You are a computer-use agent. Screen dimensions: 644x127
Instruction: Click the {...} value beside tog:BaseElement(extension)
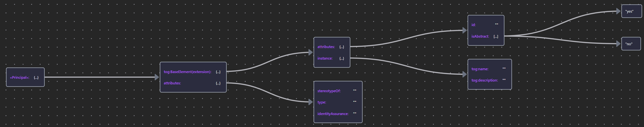point(218,72)
